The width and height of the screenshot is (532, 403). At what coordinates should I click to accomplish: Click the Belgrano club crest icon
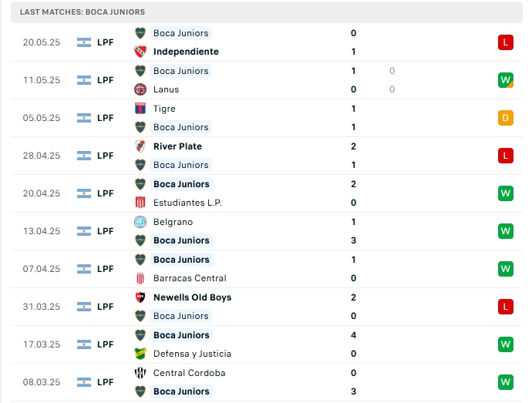click(140, 222)
